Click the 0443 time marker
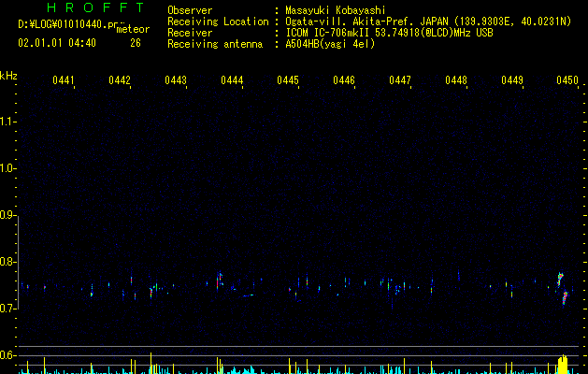 coord(176,80)
